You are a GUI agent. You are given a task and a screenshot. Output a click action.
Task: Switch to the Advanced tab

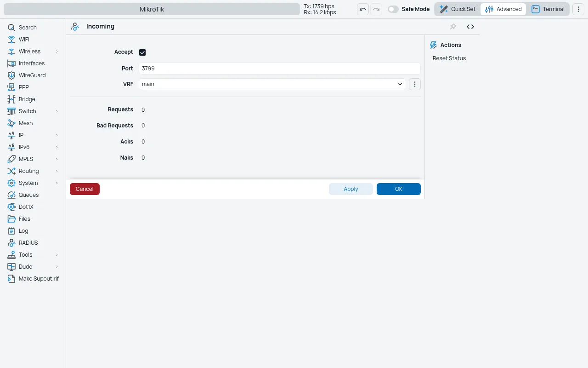(503, 9)
